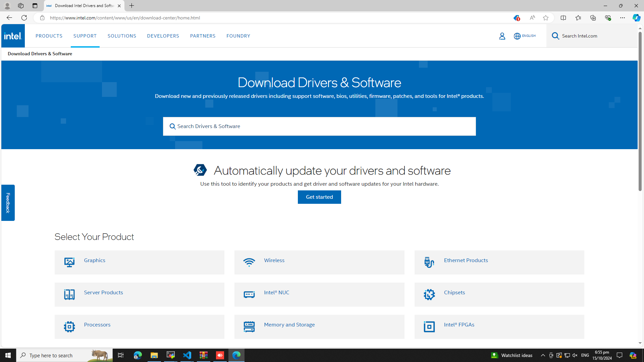Open the ENGLISH language selector

(x=525, y=36)
